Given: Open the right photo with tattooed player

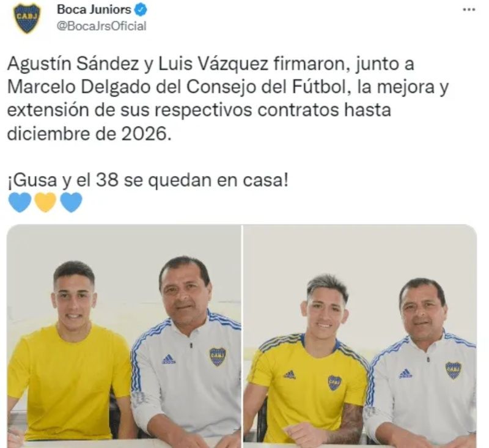Looking at the screenshot, I should coord(360,336).
